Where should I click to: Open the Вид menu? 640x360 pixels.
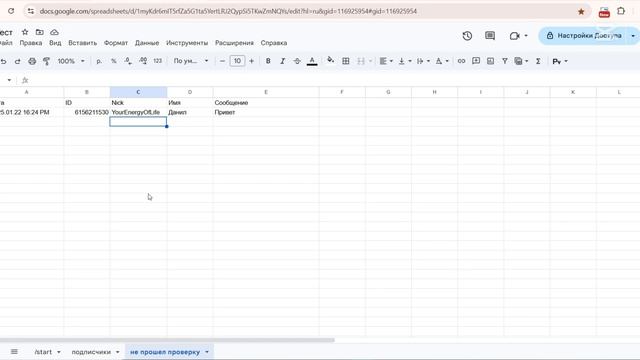point(55,43)
